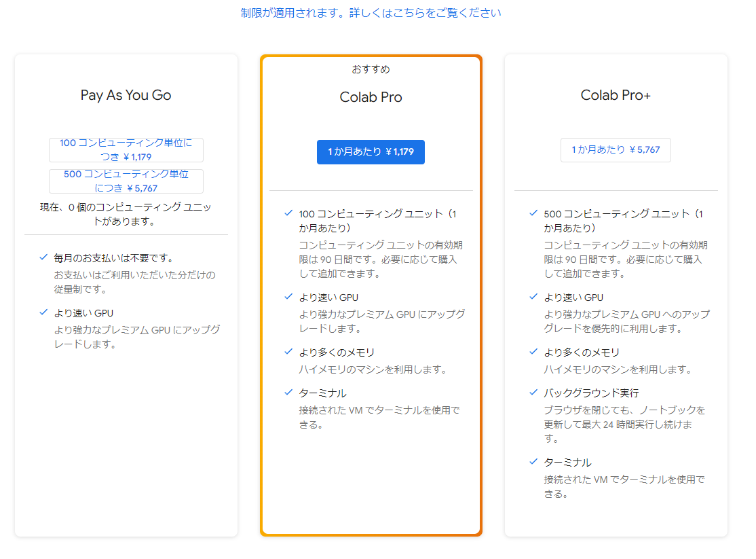Click the 現在、0 個のコンピューティング ユニット text

coord(126,215)
